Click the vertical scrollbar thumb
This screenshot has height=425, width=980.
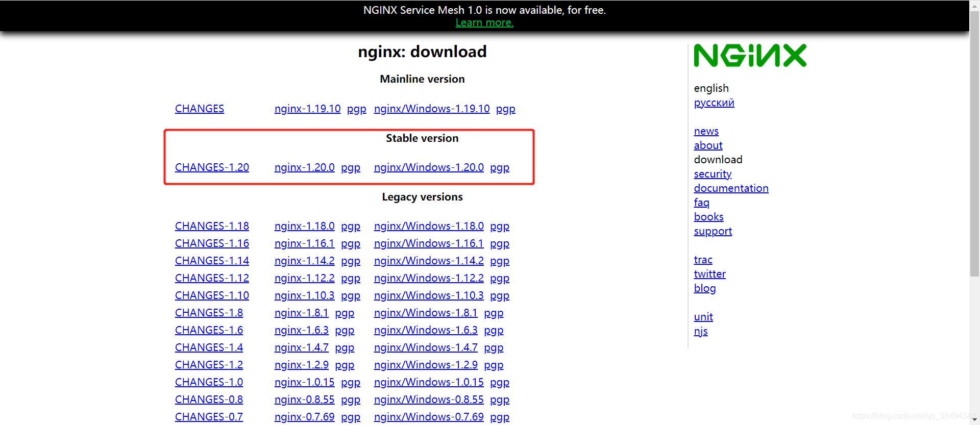974,143
